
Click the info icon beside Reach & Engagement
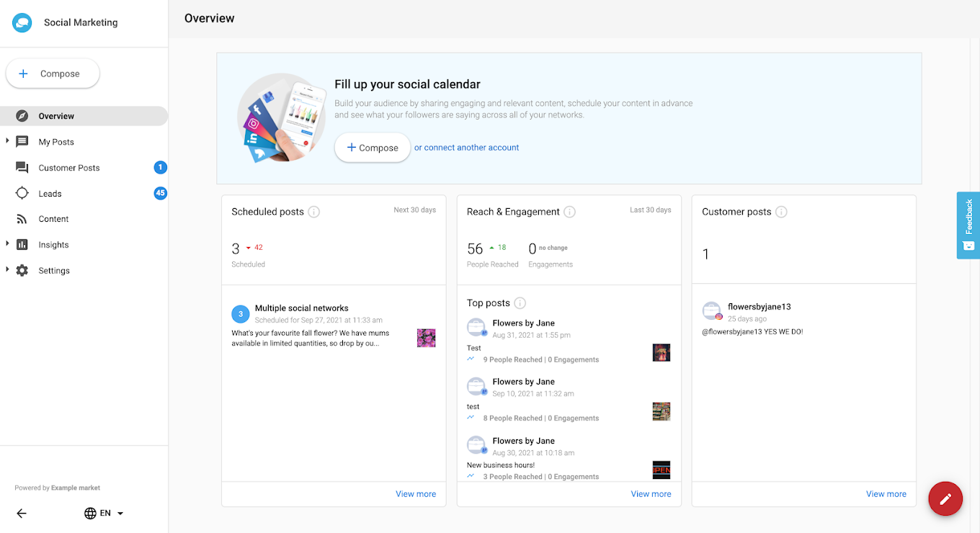tap(569, 212)
